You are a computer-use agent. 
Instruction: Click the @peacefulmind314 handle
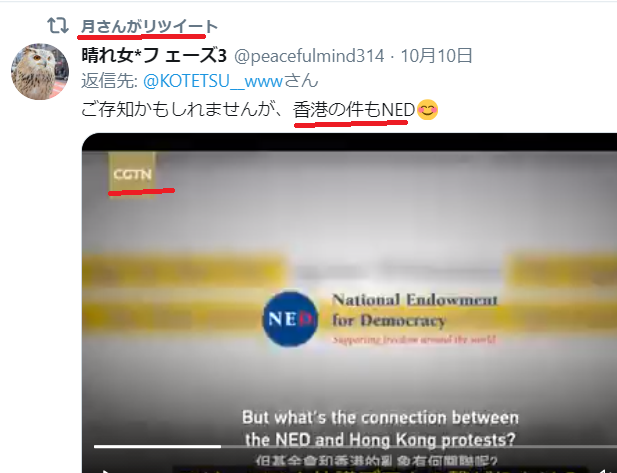[309, 56]
